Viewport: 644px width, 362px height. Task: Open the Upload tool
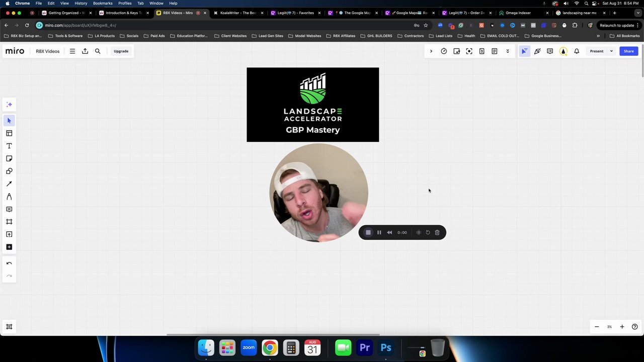[9, 234]
